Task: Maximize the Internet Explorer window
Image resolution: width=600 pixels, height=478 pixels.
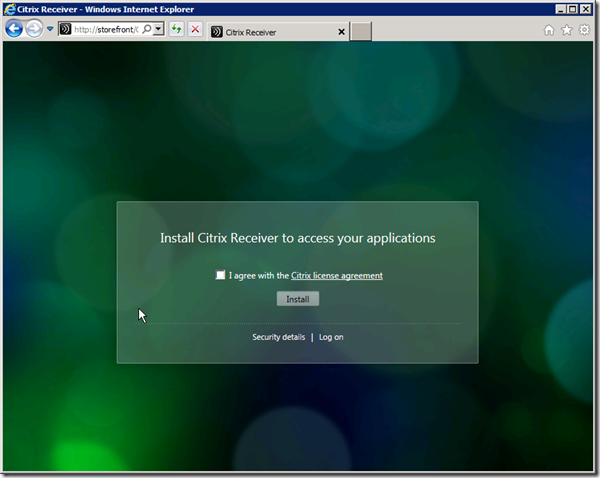Action: click(573, 9)
